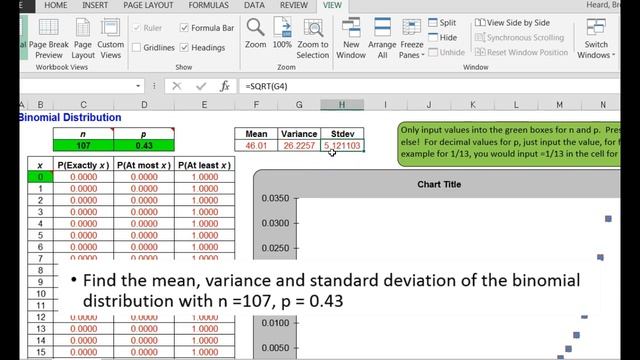Open the Zoom dialog

tap(256, 33)
